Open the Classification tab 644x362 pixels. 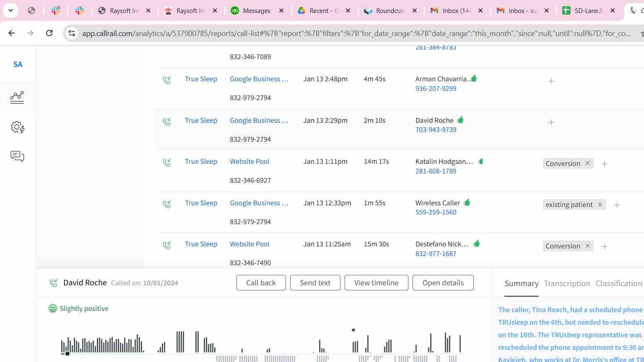[619, 284]
